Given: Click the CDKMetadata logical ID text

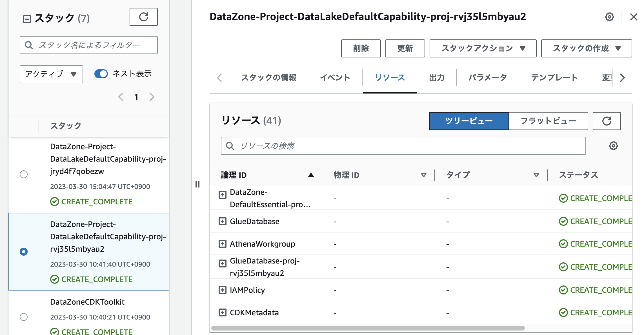Looking at the screenshot, I should tap(254, 312).
